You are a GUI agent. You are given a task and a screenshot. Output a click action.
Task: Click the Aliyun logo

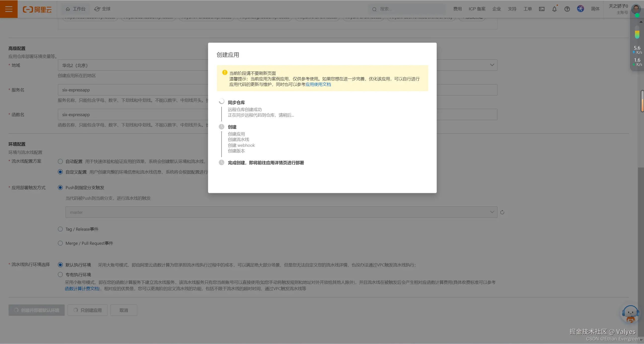point(37,9)
